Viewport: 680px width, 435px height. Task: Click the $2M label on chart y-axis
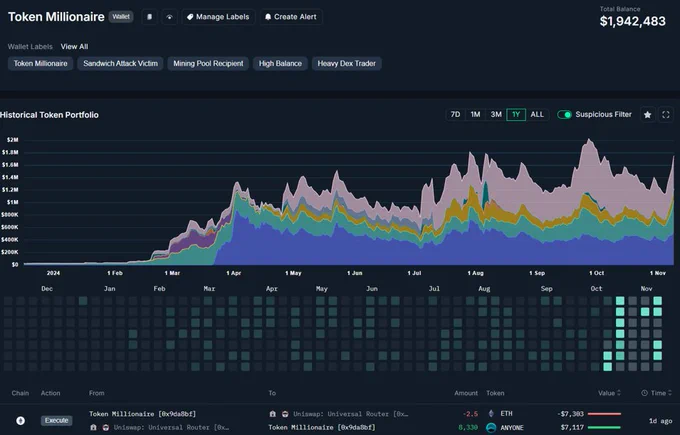pos(13,140)
